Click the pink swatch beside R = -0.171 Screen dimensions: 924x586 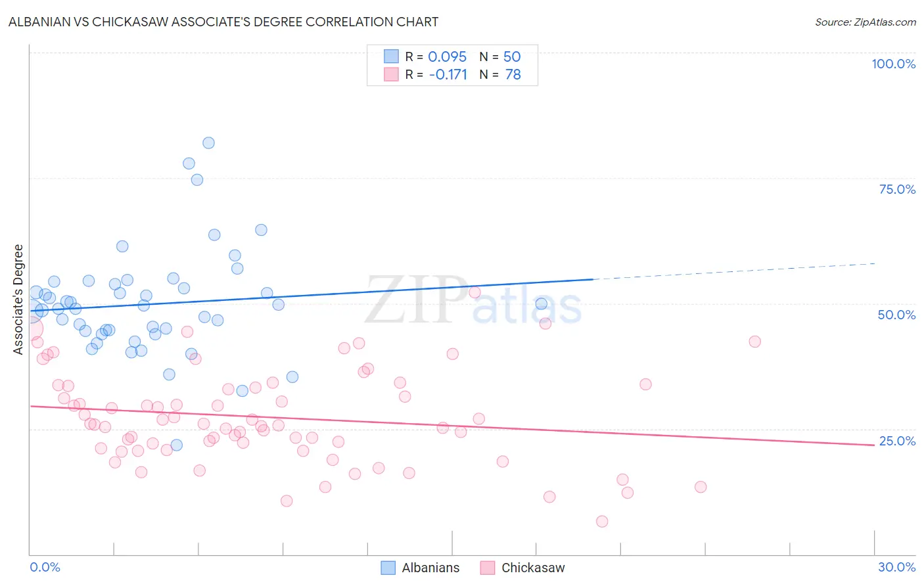click(392, 74)
